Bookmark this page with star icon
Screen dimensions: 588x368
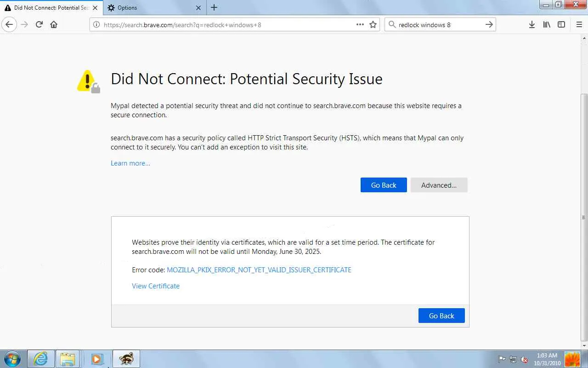pyautogui.click(x=373, y=24)
